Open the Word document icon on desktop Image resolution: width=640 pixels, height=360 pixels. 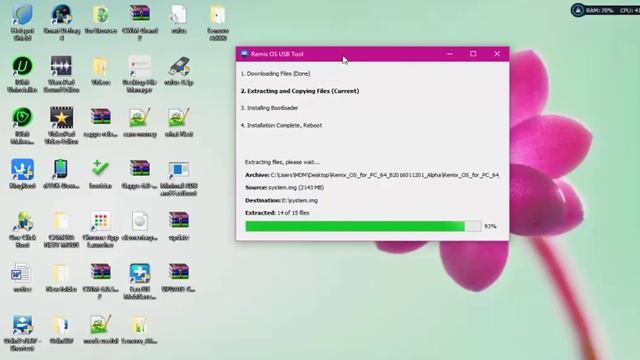click(21, 273)
